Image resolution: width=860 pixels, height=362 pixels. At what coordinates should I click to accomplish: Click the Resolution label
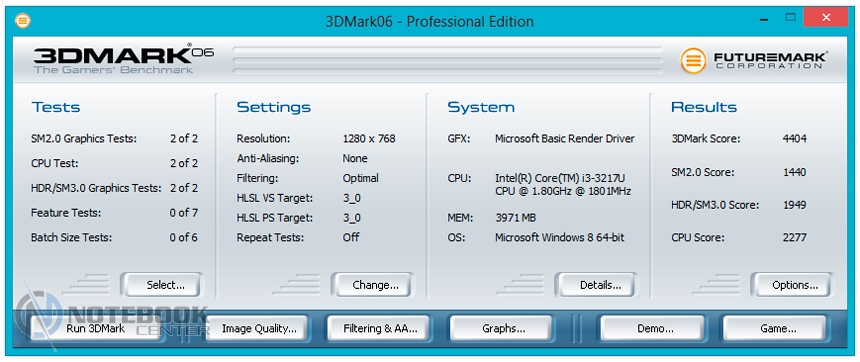coord(263,139)
